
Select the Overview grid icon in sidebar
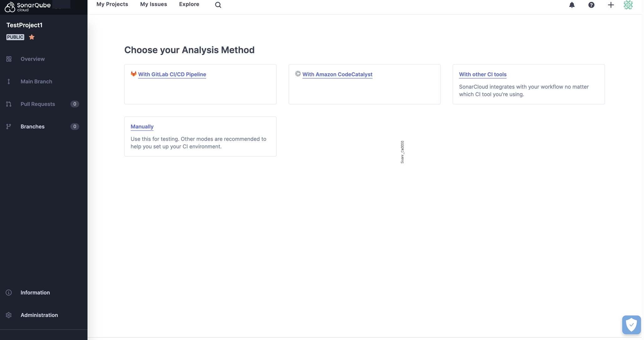(x=8, y=59)
